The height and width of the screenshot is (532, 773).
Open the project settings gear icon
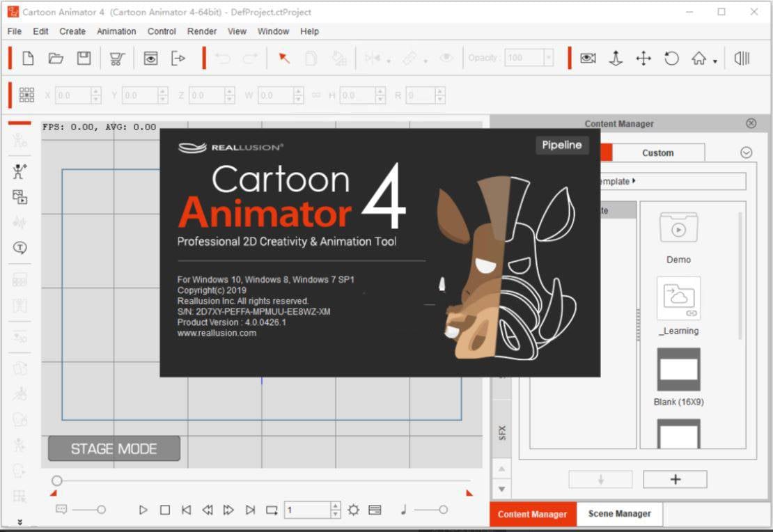[x=354, y=510]
